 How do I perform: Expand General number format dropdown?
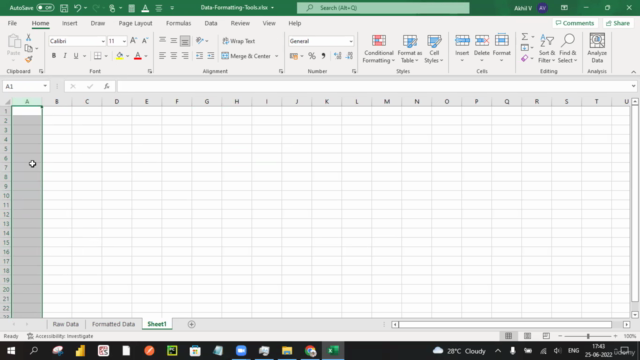pos(351,41)
